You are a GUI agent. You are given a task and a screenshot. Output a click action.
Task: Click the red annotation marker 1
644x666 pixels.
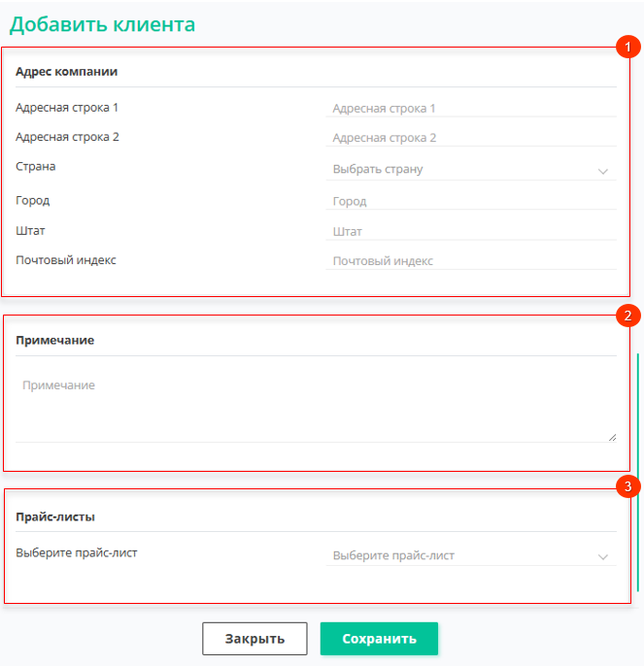pyautogui.click(x=628, y=47)
